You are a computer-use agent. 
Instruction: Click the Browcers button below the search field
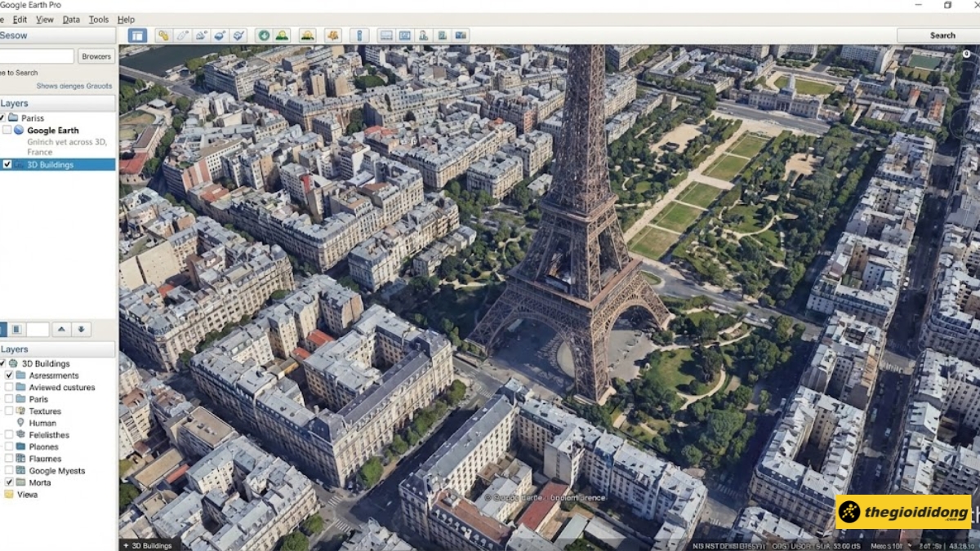[x=96, y=56]
